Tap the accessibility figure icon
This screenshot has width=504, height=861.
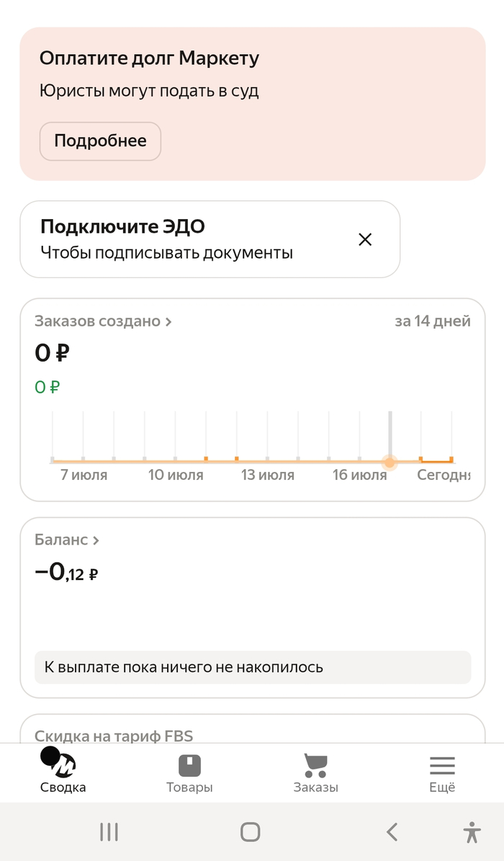tap(472, 832)
